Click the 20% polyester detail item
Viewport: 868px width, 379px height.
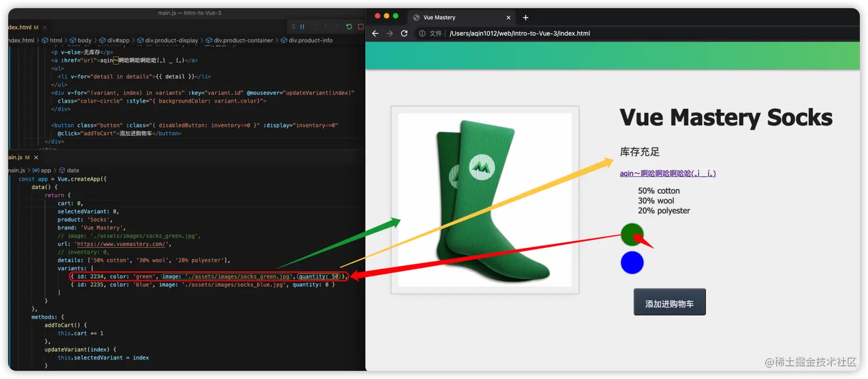[x=664, y=210]
